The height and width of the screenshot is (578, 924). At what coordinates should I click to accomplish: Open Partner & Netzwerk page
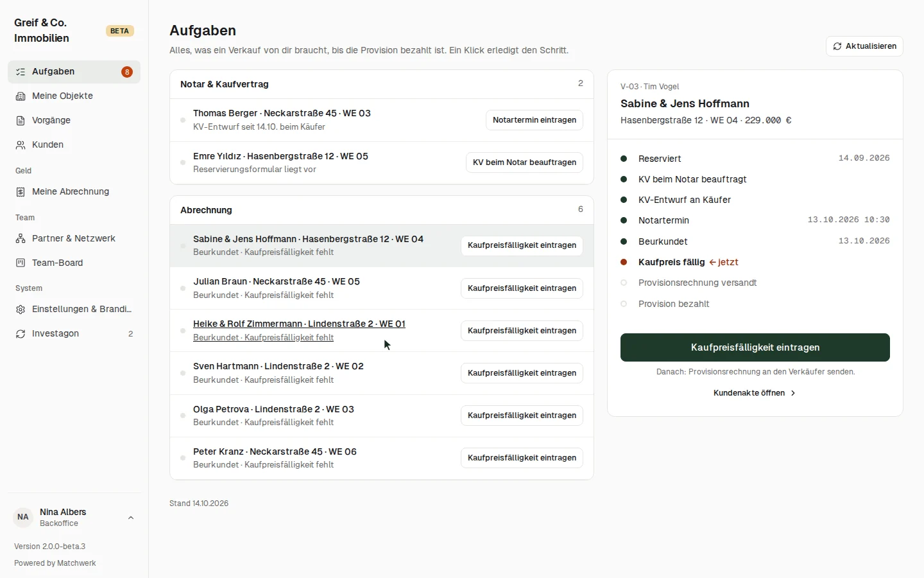click(x=74, y=239)
